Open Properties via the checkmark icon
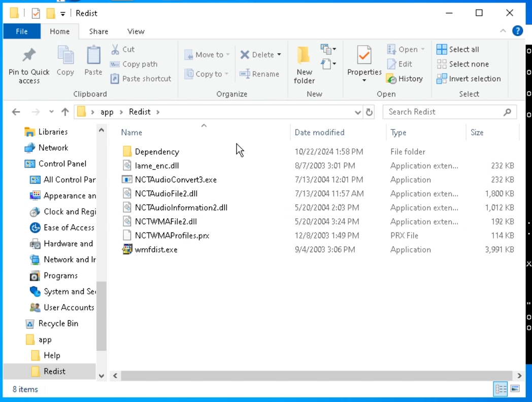 (364, 55)
